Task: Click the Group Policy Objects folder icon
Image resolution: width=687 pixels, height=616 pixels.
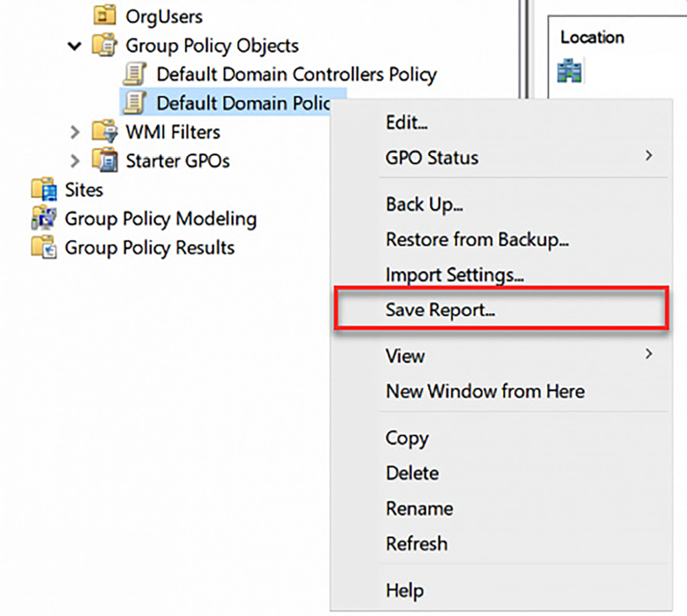Action: (x=104, y=45)
